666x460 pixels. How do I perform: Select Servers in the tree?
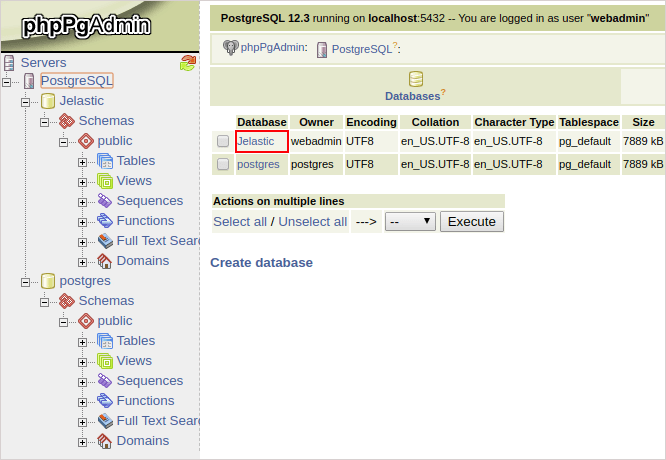pyautogui.click(x=43, y=63)
